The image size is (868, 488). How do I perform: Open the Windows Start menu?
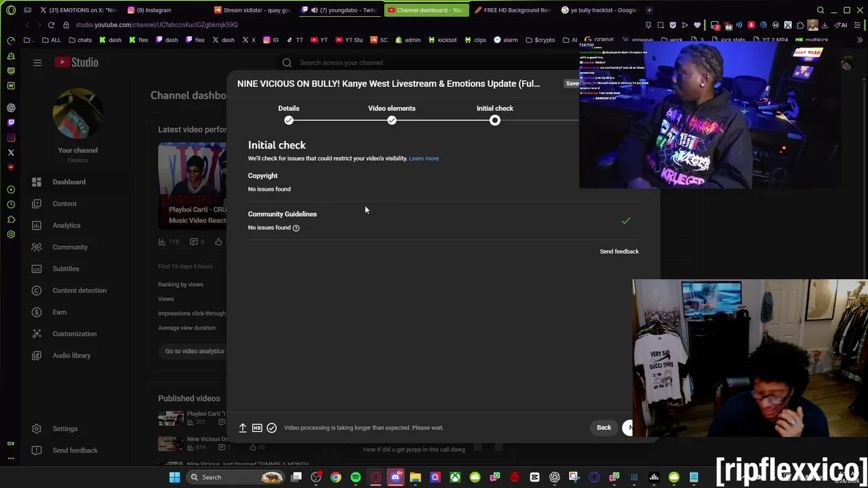pyautogui.click(x=174, y=477)
